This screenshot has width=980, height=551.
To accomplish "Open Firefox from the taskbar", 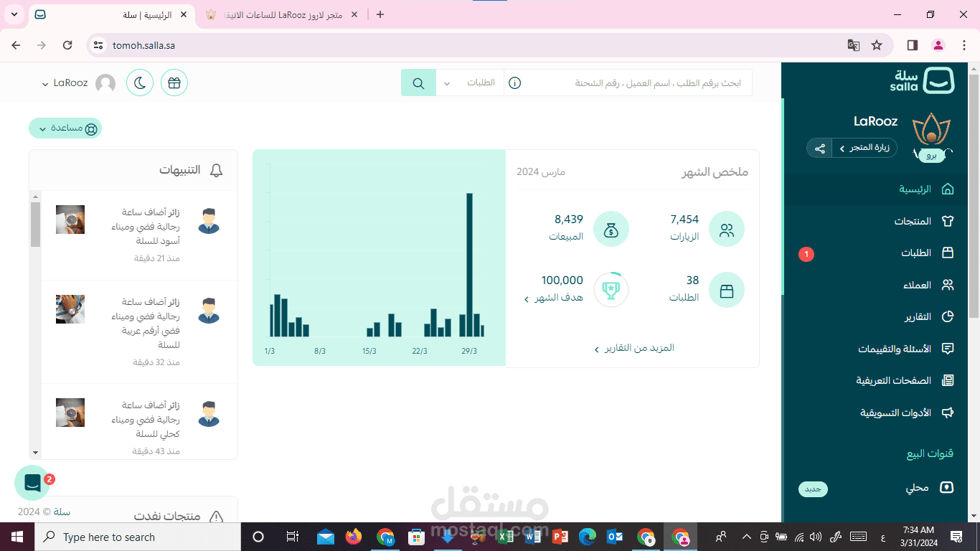I will tap(353, 537).
